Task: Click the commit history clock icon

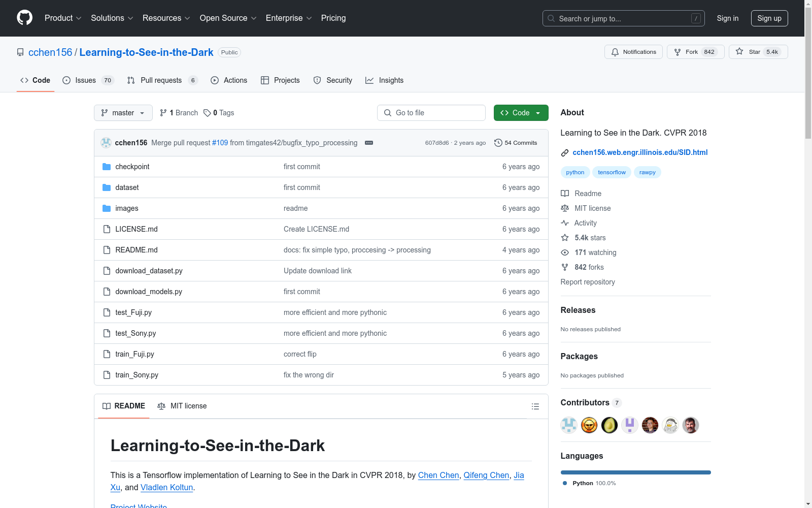Action: point(498,143)
